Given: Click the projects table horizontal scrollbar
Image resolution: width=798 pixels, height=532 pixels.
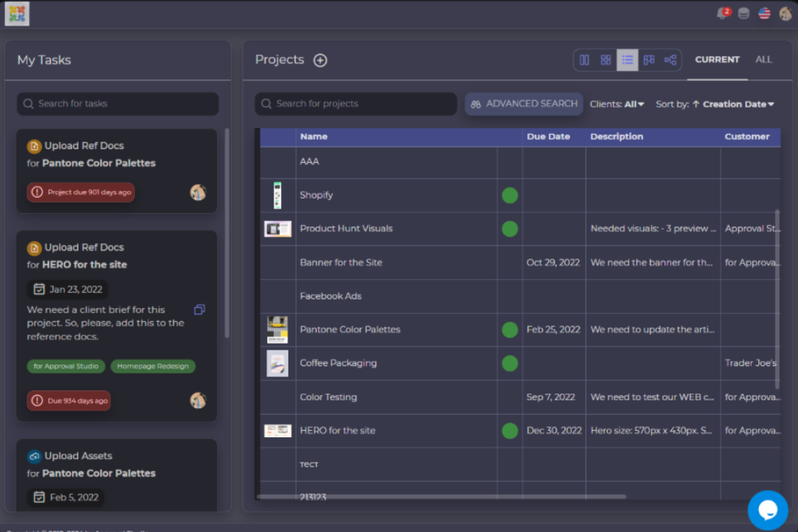Looking at the screenshot, I should click(x=441, y=496).
